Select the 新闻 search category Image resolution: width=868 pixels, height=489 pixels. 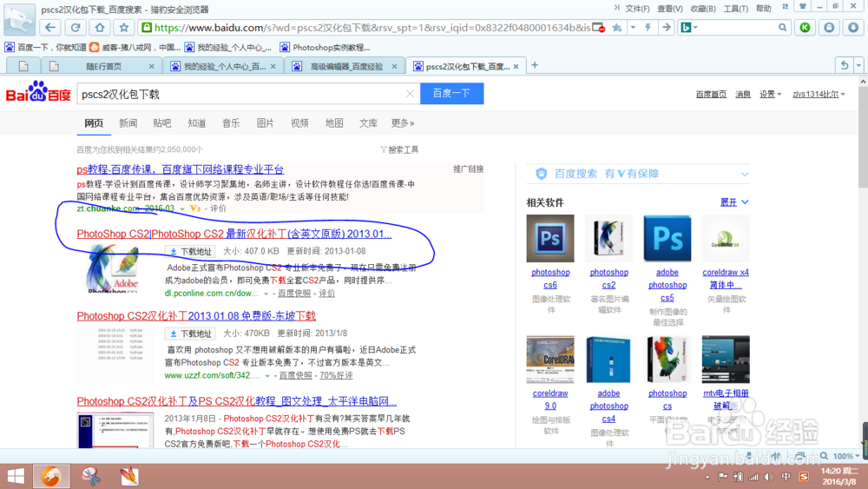coord(128,123)
